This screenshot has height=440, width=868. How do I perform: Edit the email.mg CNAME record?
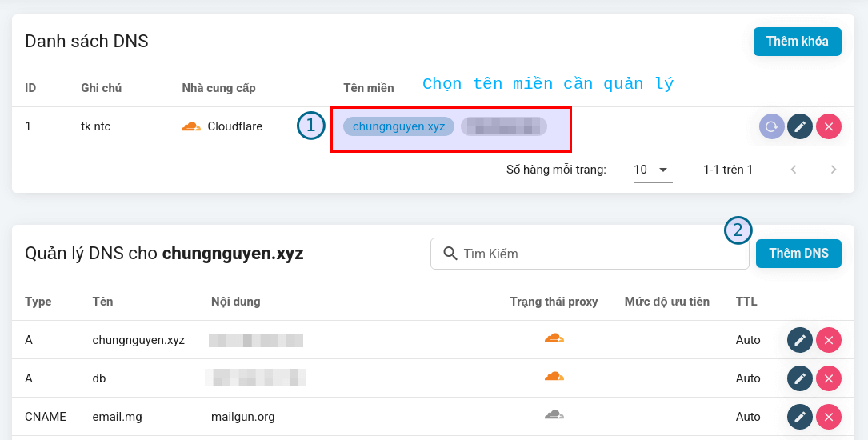(x=800, y=417)
